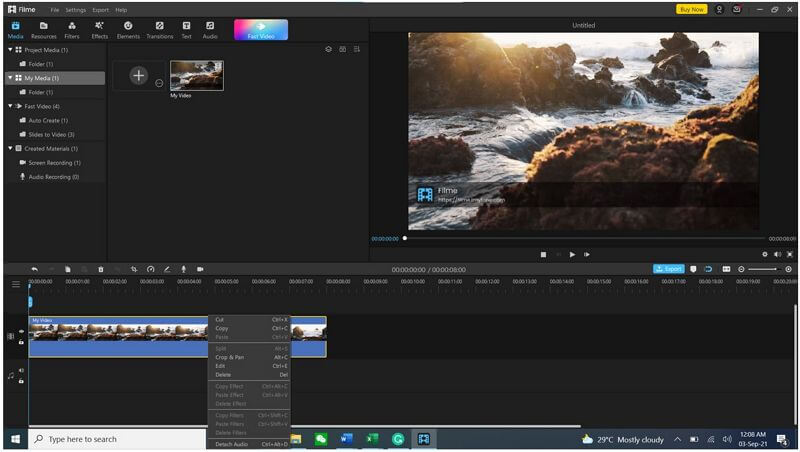This screenshot has height=452, width=800.
Task: Click the sort icon above media list
Action: [x=357, y=49]
